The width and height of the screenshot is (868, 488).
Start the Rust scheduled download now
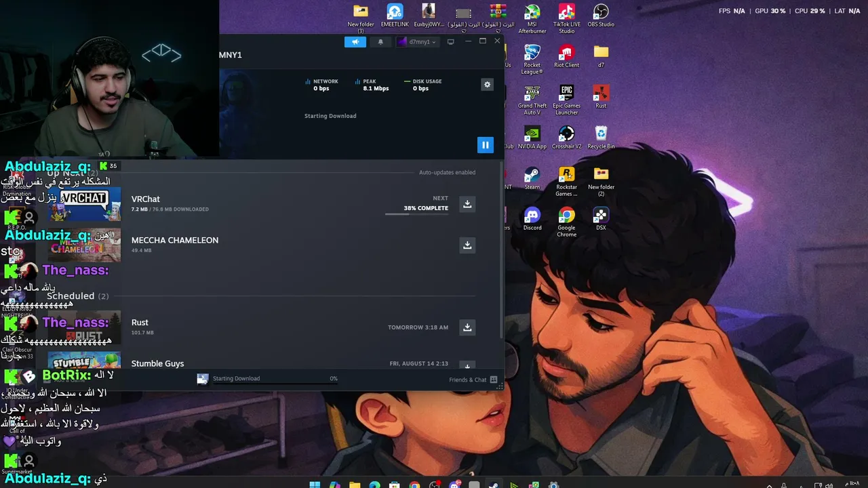click(467, 327)
